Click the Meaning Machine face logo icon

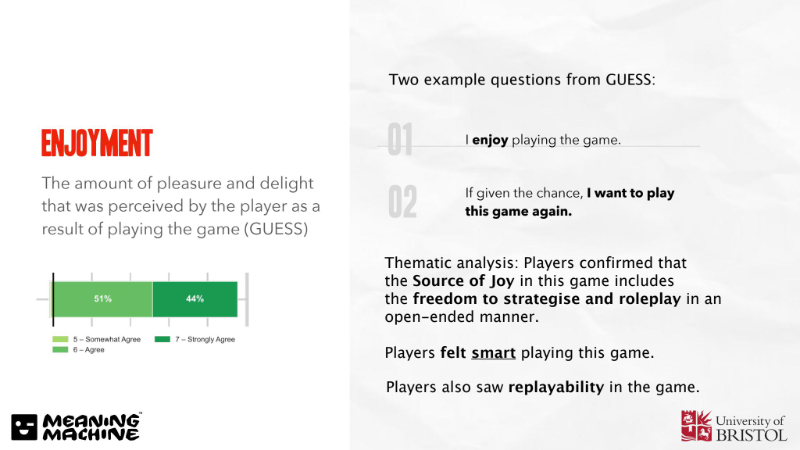click(24, 427)
